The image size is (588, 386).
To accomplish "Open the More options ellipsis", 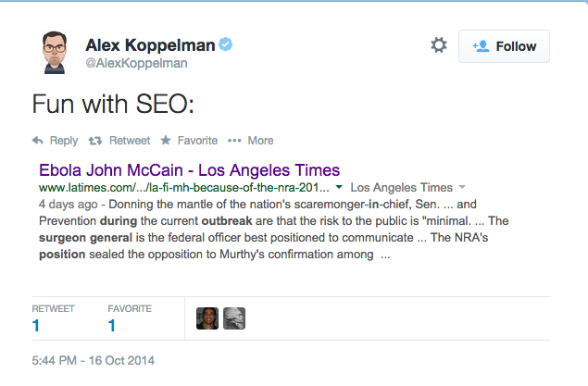I will tap(234, 141).
